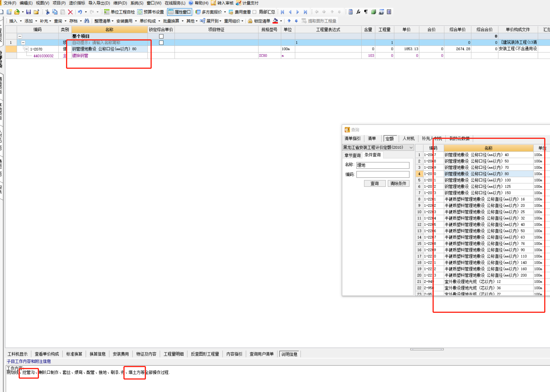Click 费用查看 toolbar button
This screenshot has width=550, height=392.
240,12
